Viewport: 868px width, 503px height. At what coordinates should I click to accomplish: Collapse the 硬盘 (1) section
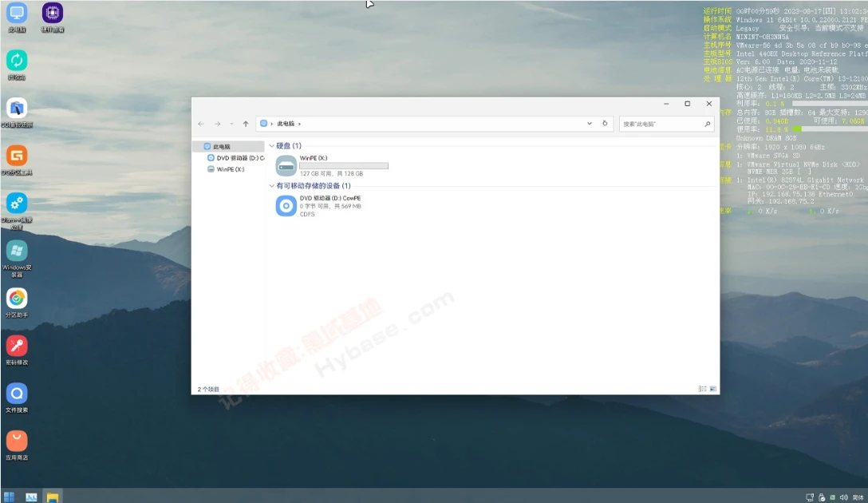pos(272,145)
